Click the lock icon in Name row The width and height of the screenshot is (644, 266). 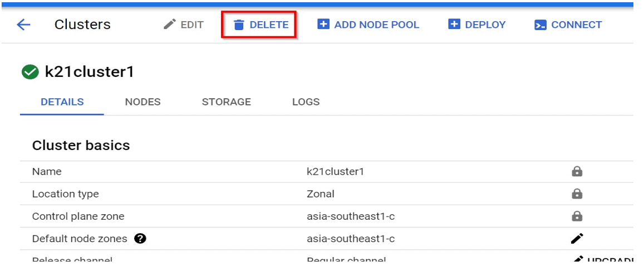coord(577,172)
